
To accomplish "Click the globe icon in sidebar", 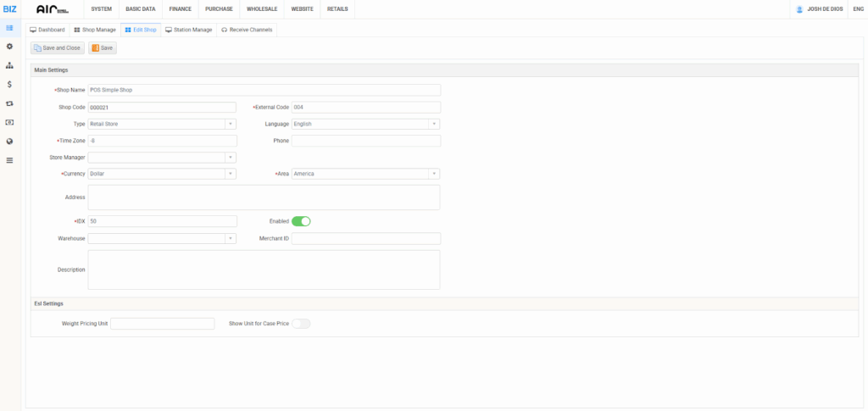I will point(9,142).
